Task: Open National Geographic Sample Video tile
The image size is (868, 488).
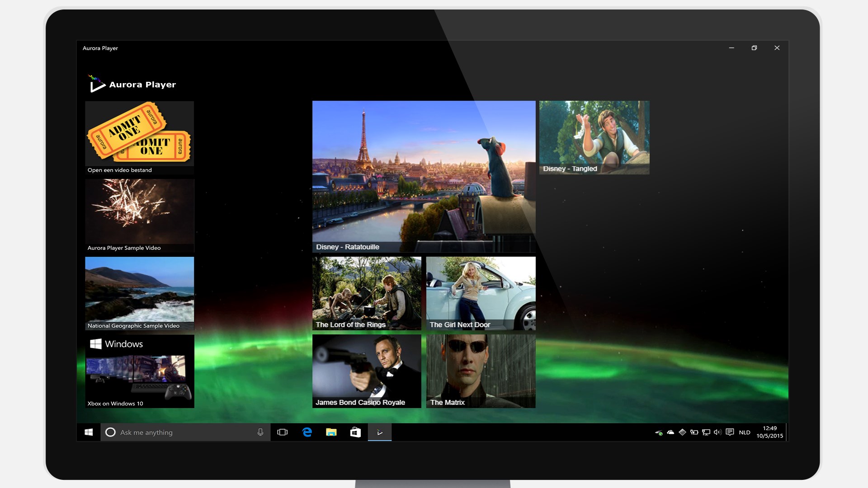Action: coord(140,293)
